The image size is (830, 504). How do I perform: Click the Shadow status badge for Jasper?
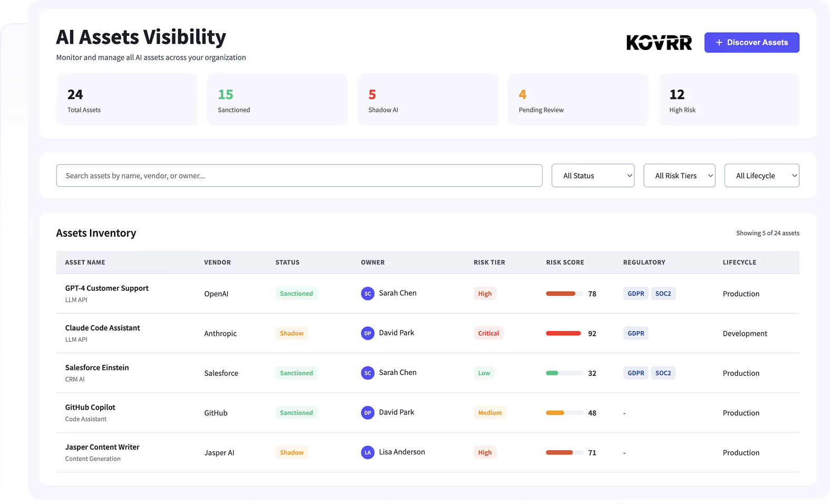click(x=292, y=452)
